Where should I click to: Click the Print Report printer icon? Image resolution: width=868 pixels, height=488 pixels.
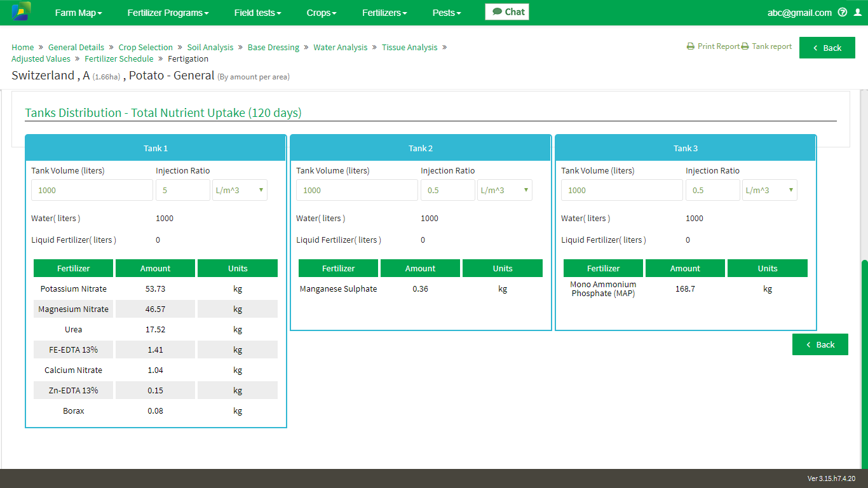point(691,46)
